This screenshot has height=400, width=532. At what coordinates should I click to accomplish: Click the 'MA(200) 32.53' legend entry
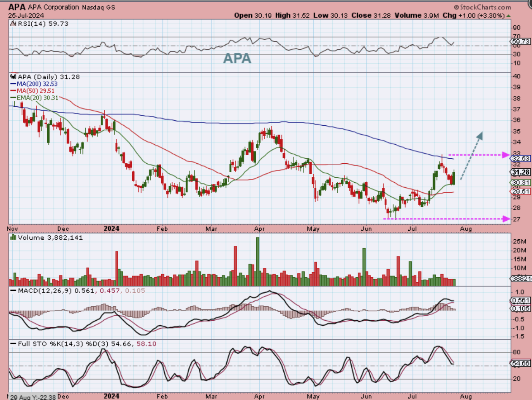click(x=38, y=84)
